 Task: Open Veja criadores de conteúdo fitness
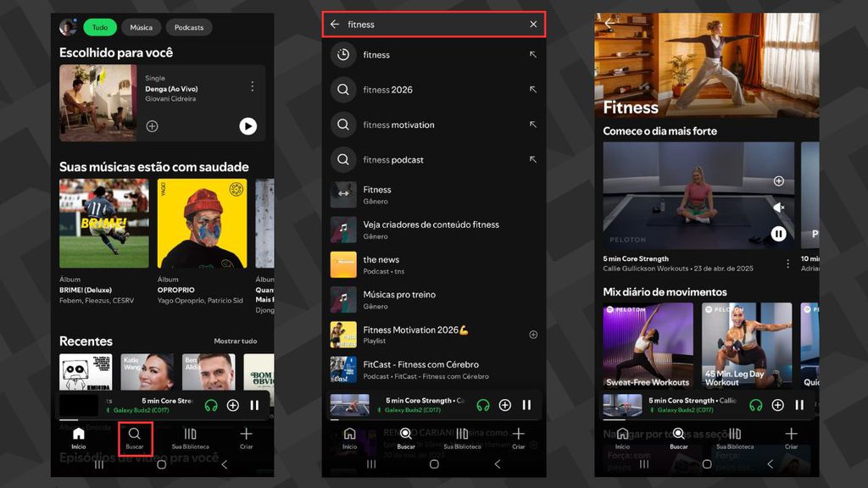pyautogui.click(x=433, y=230)
